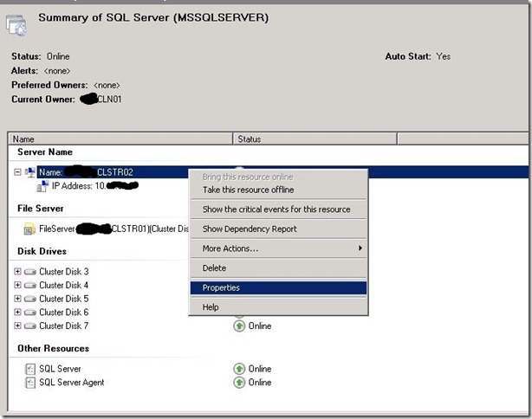Open Show Dependency Report
Viewport: 532px width, 419px height.
[x=278, y=229]
